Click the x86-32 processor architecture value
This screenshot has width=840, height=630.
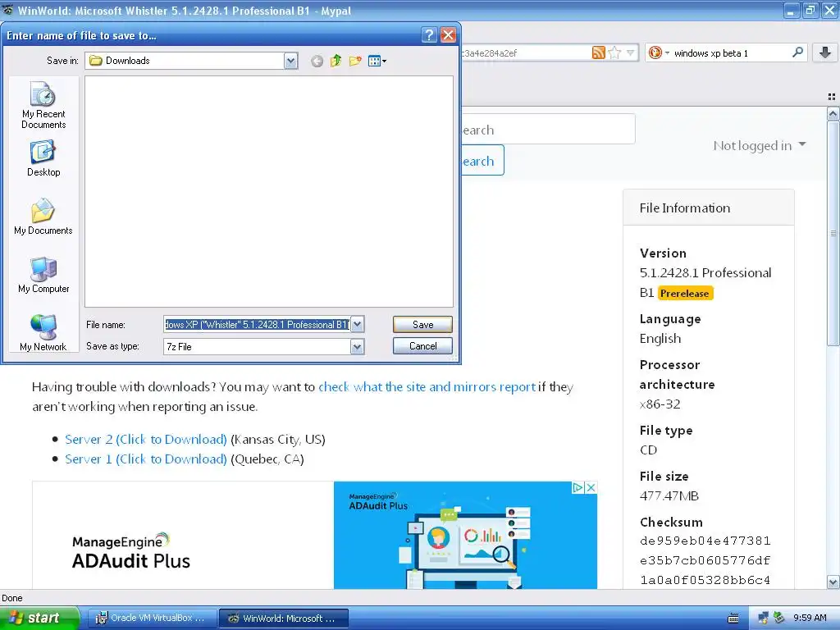(660, 404)
